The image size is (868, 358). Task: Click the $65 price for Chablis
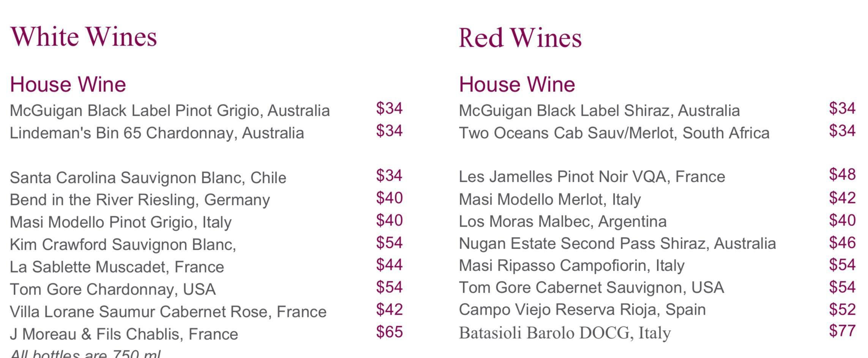click(x=389, y=332)
